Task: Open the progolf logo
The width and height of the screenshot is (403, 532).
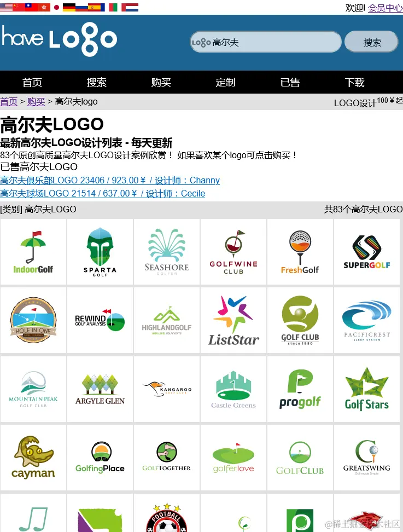Action: pos(300,389)
